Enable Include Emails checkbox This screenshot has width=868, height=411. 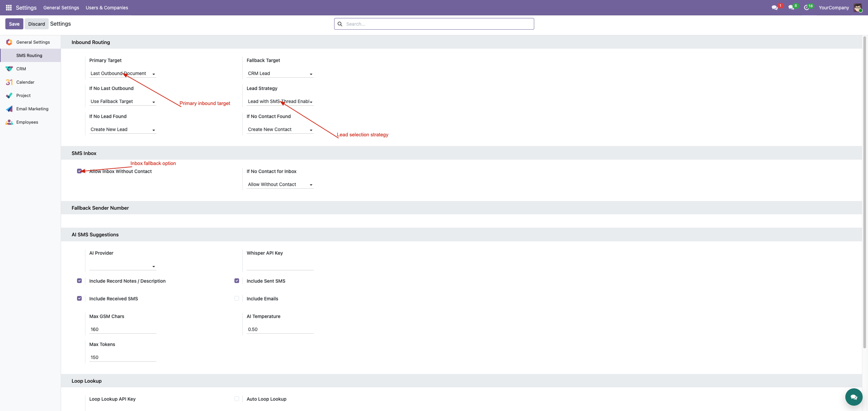click(x=237, y=299)
